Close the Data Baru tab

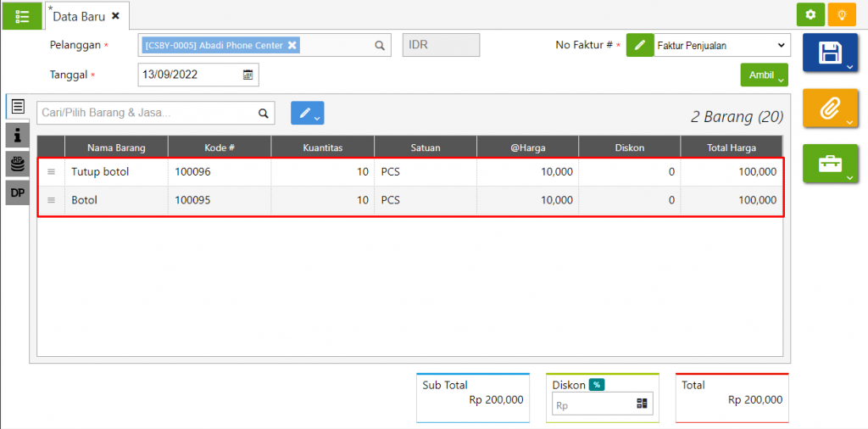pos(115,16)
